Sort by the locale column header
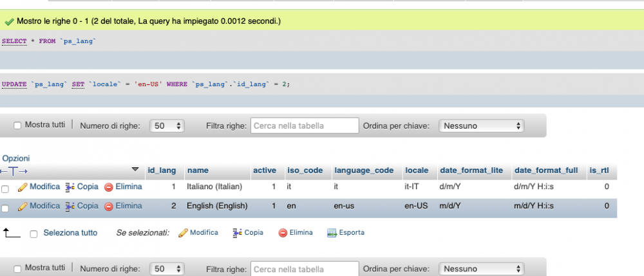This screenshot has height=276, width=644. 417,170
